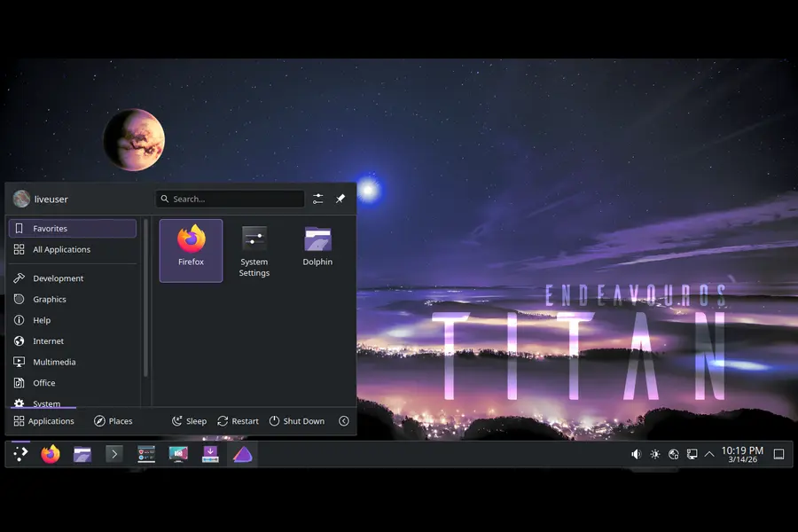
Task: Open the EndeavourOS welcome app in taskbar
Action: tap(242, 454)
